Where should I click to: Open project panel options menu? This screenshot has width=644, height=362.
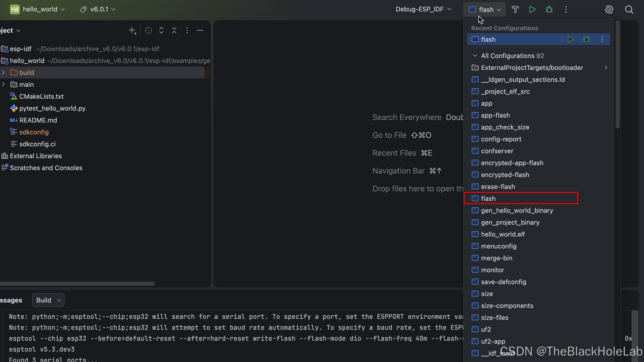187,30
